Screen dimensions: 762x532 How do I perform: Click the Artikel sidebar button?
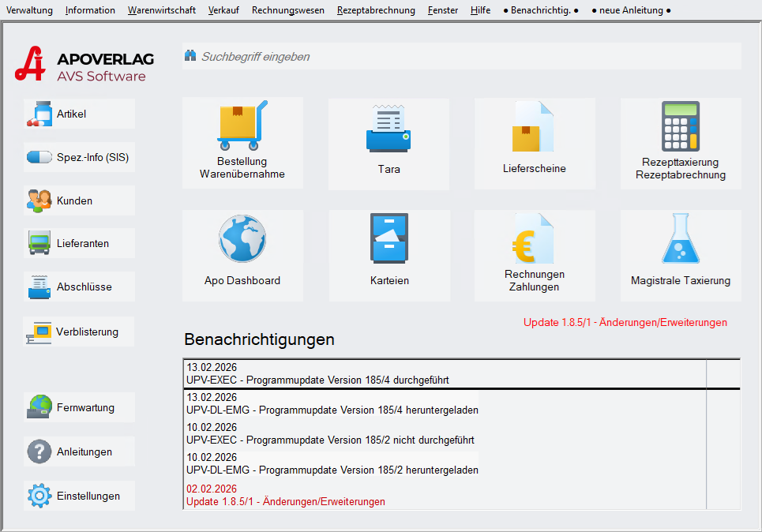pos(79,114)
